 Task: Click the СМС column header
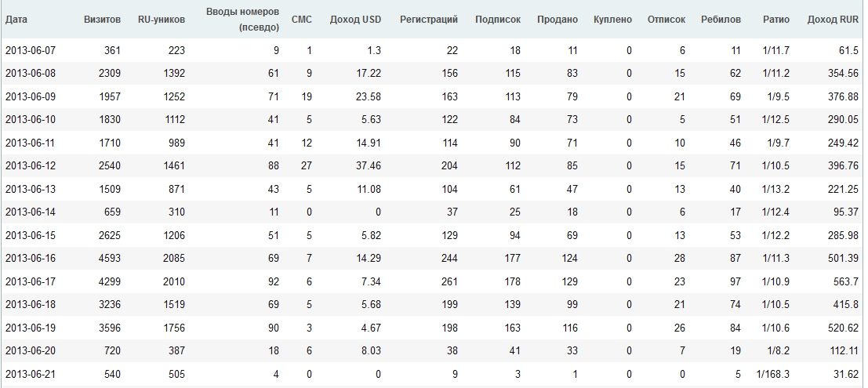coord(301,19)
